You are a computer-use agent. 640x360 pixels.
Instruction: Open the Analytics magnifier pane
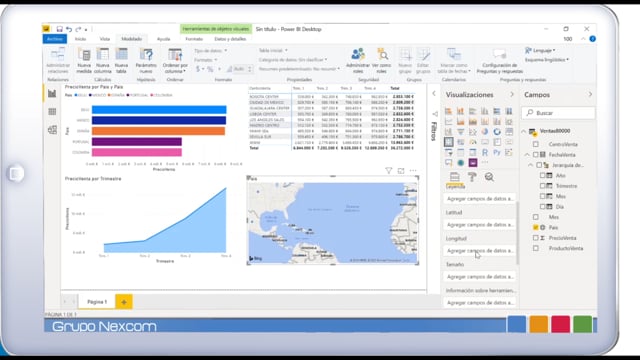click(x=489, y=177)
